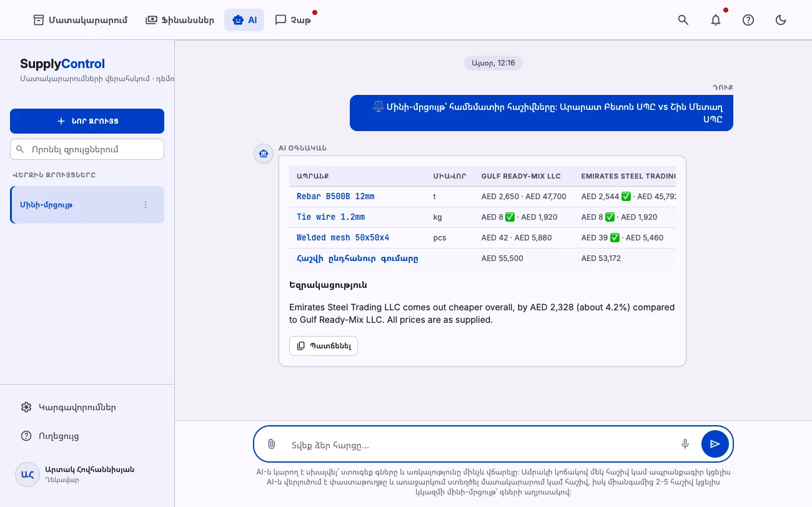Open the Tie wire 1.2mm item link

click(x=330, y=217)
